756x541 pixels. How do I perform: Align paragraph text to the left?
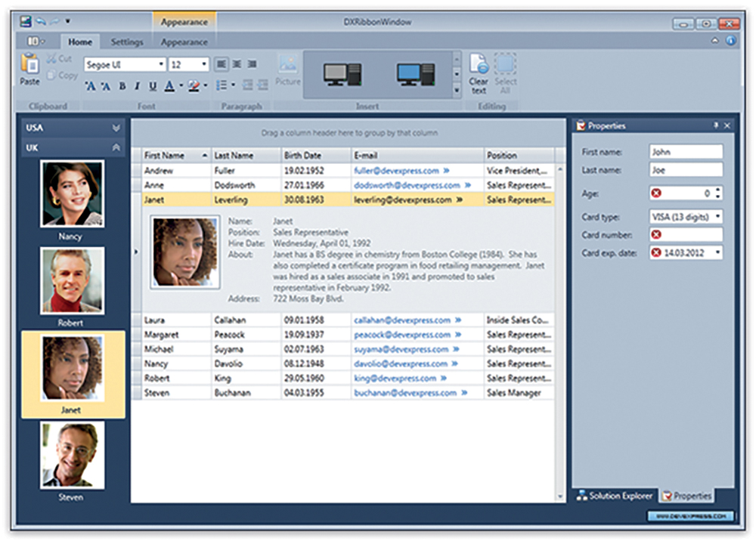222,65
